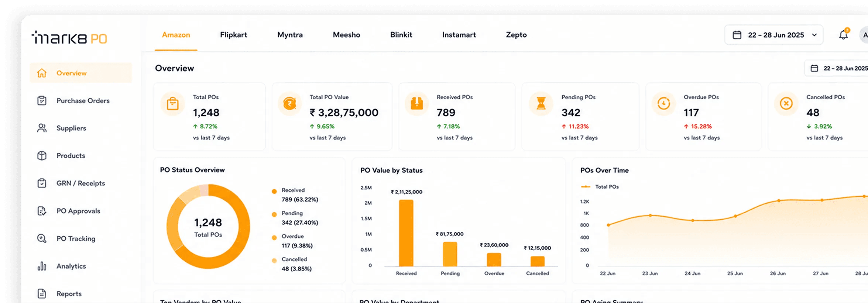Click the PO Status Overview heading
Viewport: 868px width, 303px height.
point(192,170)
